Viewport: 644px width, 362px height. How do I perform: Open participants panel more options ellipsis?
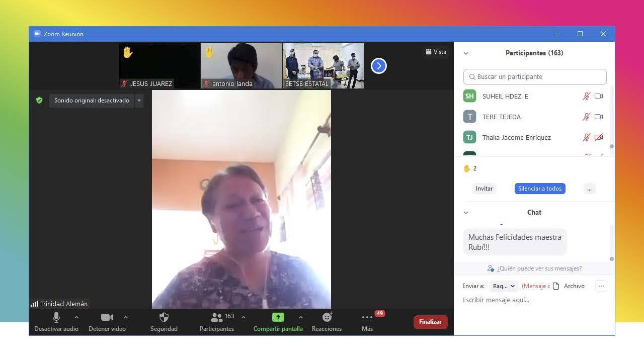[x=589, y=189]
